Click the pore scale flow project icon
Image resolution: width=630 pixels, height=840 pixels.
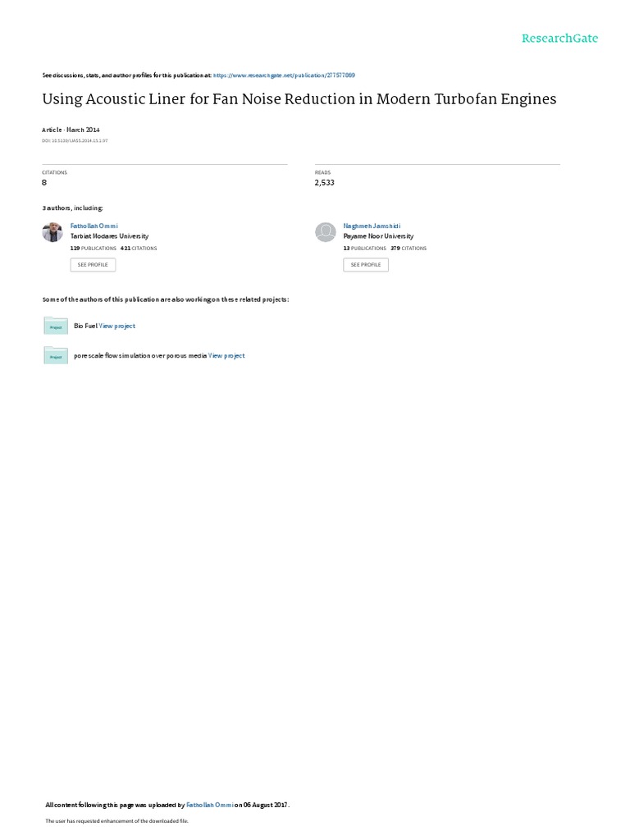click(56, 356)
